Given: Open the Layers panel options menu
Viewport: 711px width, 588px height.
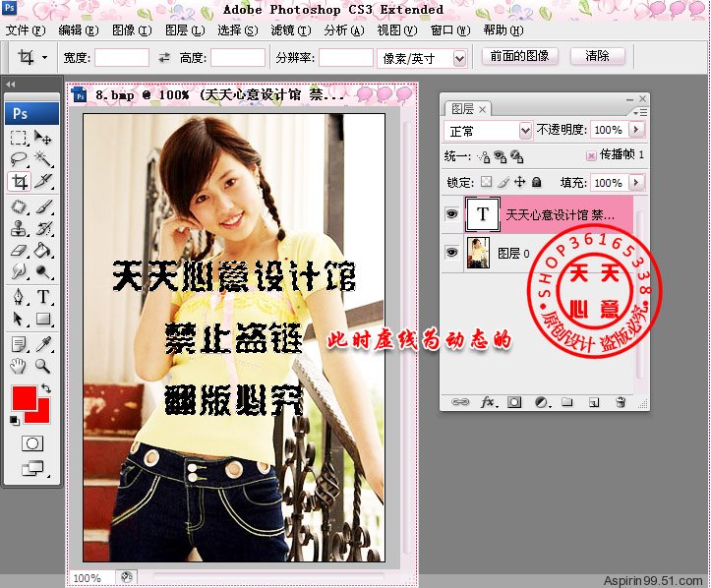Looking at the screenshot, I should (x=640, y=112).
